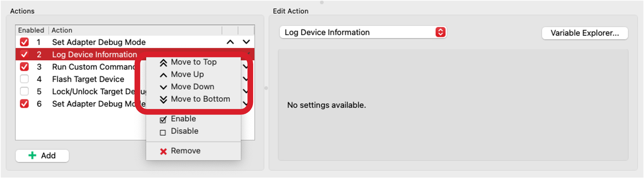Screen dimensions: 644x178
Task: Click the green plus icon on Add
Action: click(x=32, y=155)
